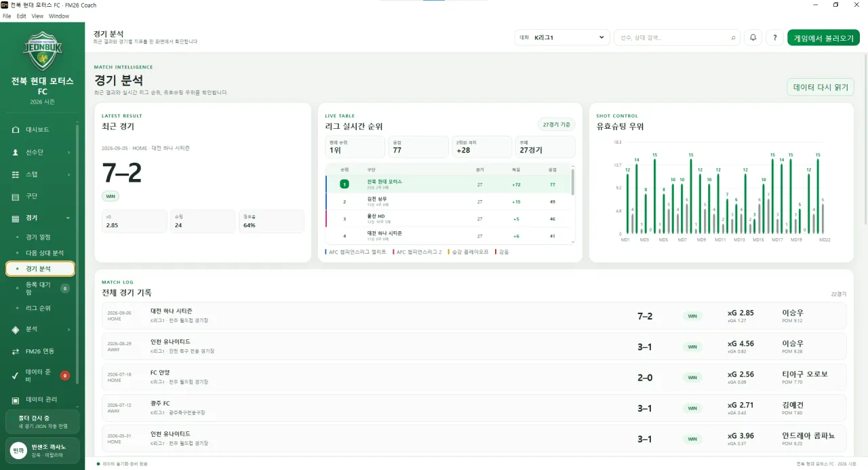Click the 분석 diamond icon

point(16,330)
